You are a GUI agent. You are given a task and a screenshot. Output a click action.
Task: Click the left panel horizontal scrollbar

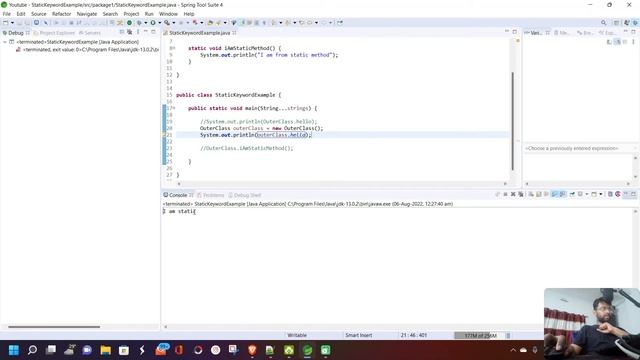tap(54, 327)
